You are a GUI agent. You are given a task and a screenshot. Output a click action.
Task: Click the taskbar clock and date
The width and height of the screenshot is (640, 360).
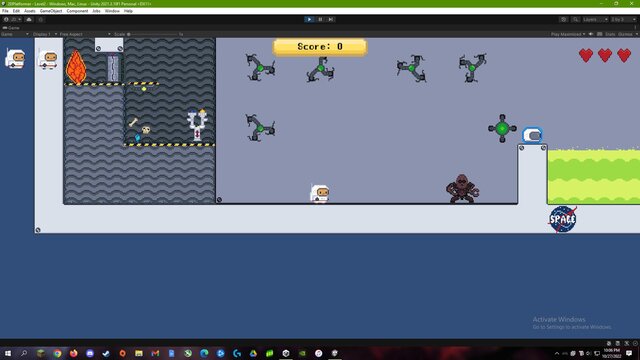[x=611, y=353]
